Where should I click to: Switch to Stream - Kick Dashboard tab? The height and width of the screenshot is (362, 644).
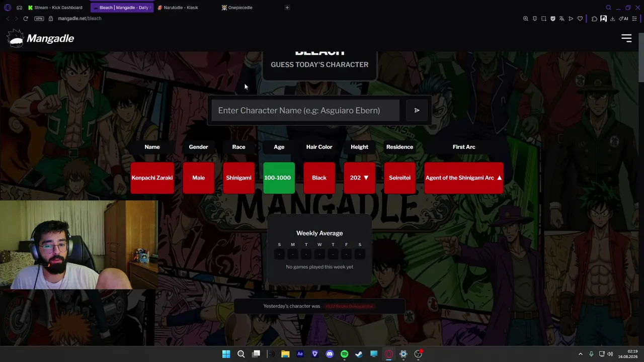tap(55, 8)
